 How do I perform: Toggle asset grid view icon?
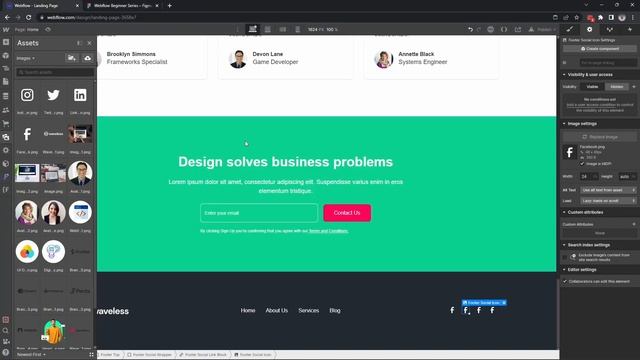tap(91, 355)
